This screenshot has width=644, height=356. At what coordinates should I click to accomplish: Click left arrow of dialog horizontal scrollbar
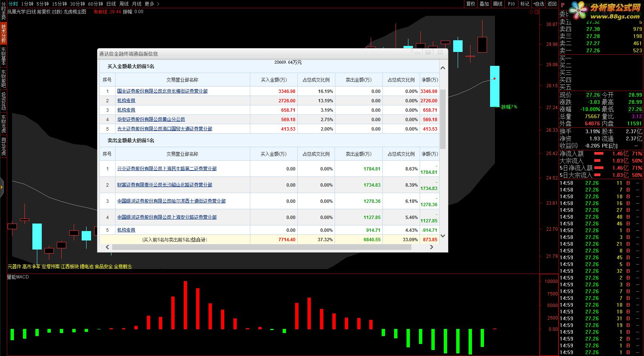point(107,247)
